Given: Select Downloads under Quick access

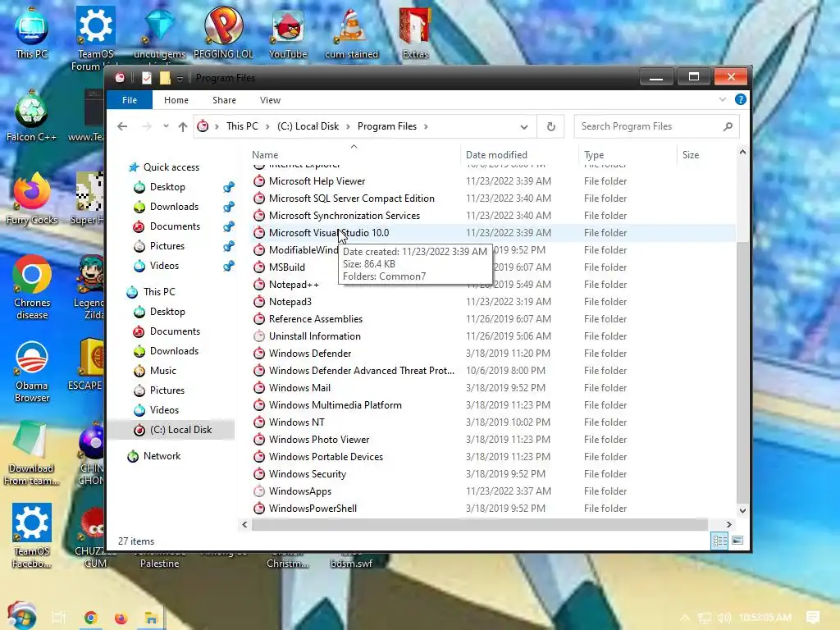Looking at the screenshot, I should tap(174, 207).
